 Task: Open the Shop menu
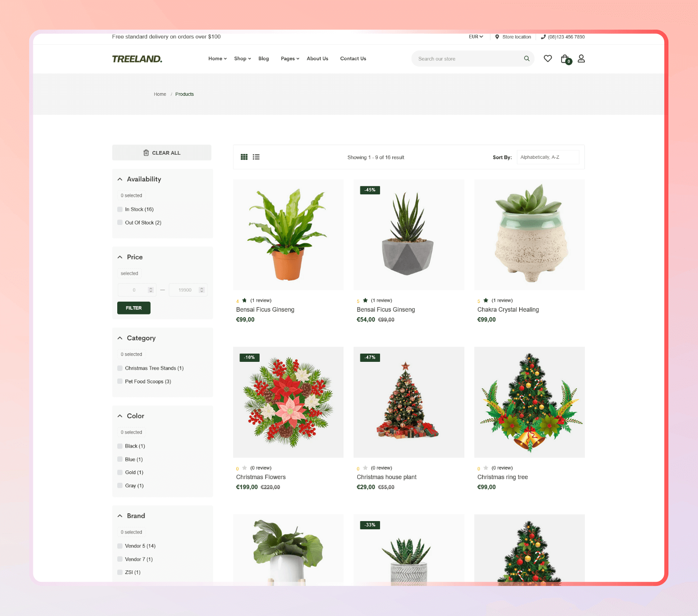pos(243,59)
